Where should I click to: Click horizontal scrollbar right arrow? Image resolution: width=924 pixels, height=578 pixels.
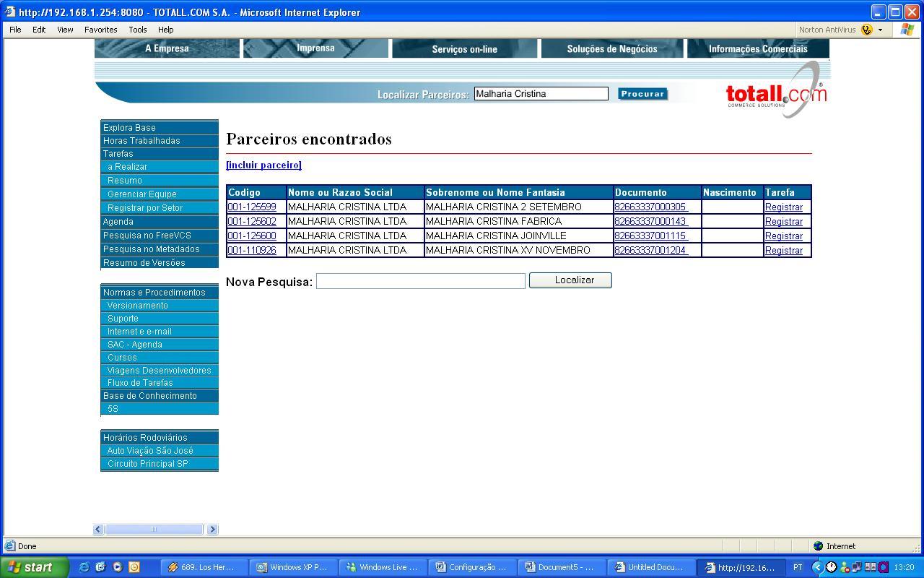click(212, 530)
